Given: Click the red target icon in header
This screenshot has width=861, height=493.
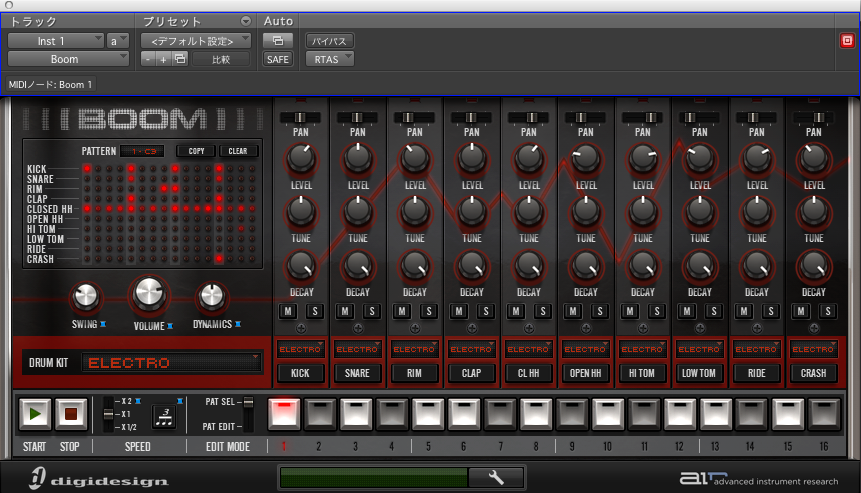Looking at the screenshot, I should coord(847,41).
